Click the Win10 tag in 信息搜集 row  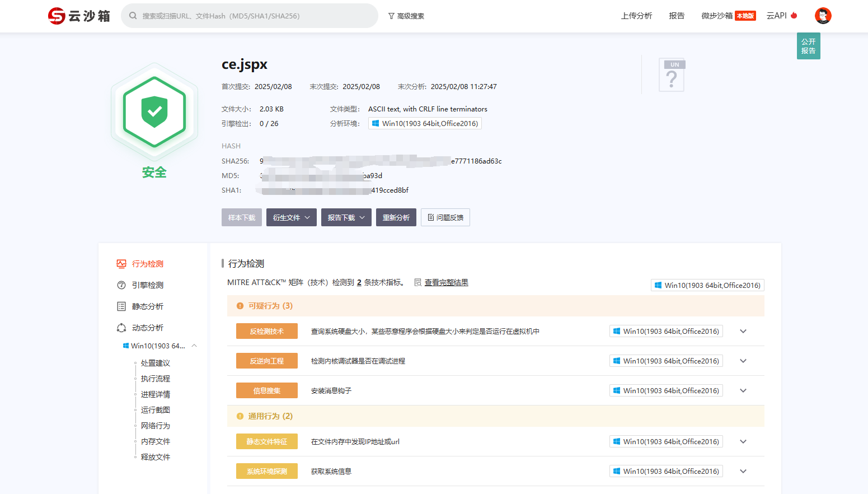[x=666, y=390]
